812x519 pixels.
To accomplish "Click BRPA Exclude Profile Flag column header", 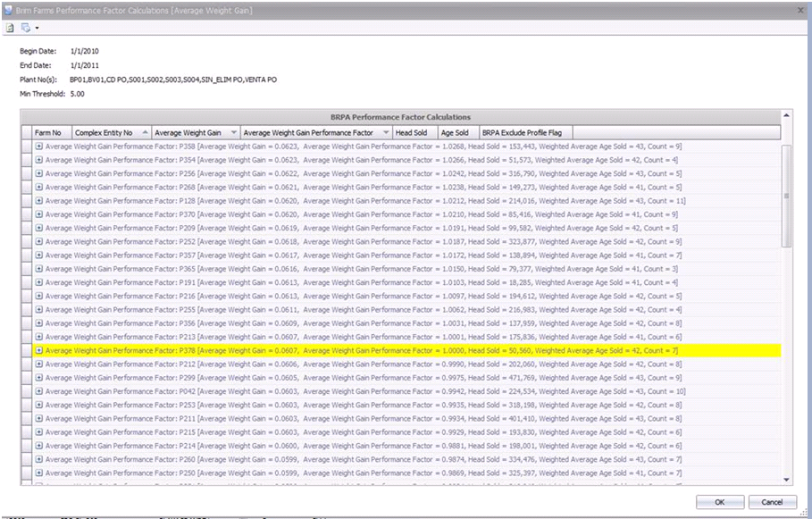I will pos(526,132).
